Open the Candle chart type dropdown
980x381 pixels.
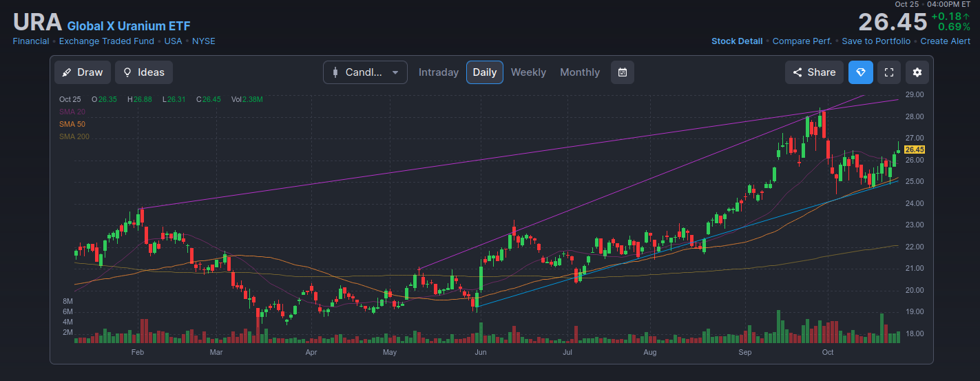click(x=365, y=72)
